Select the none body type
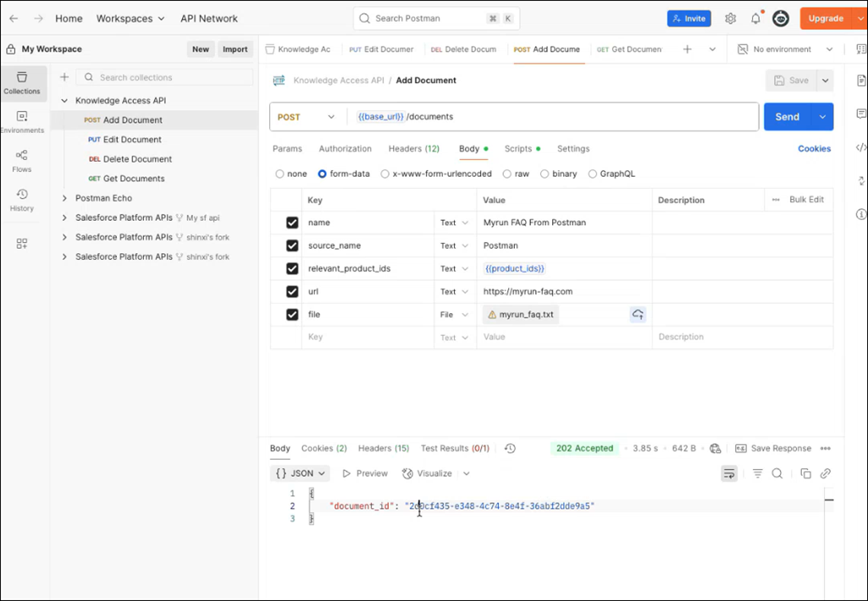This screenshot has width=868, height=601. [x=279, y=174]
